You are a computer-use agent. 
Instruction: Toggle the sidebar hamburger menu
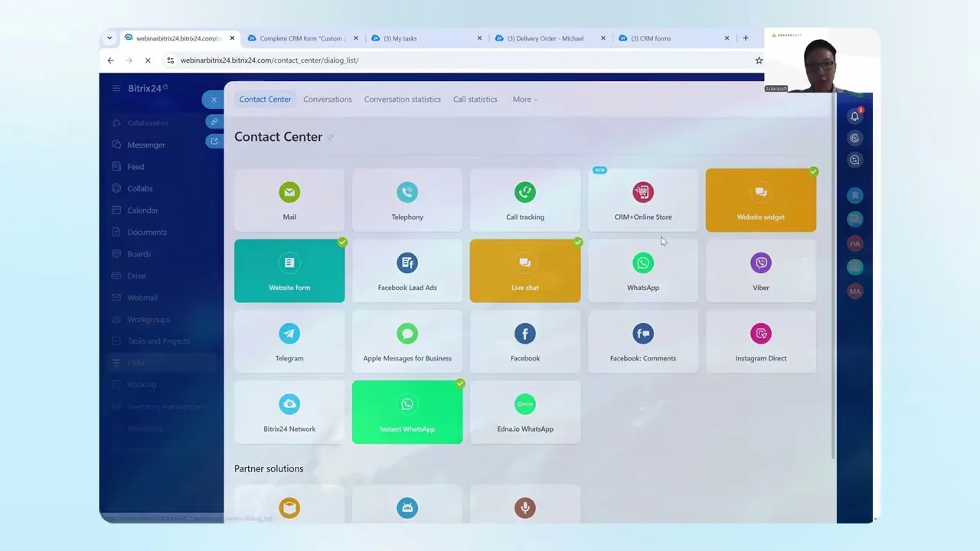[x=116, y=88]
